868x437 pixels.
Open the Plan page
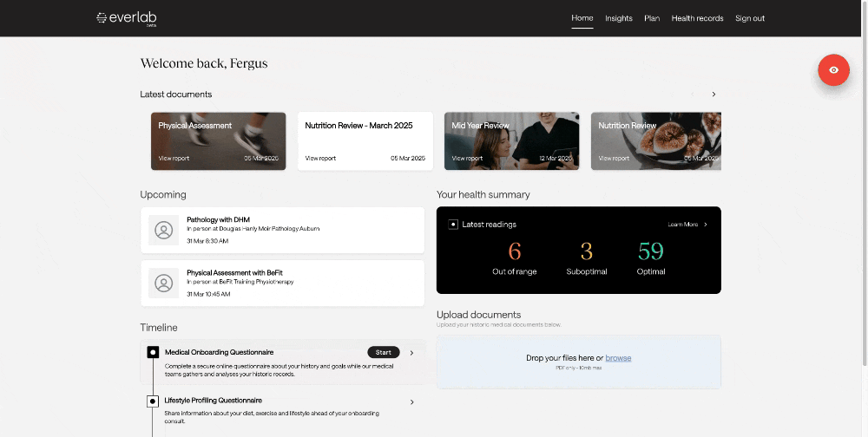point(652,18)
